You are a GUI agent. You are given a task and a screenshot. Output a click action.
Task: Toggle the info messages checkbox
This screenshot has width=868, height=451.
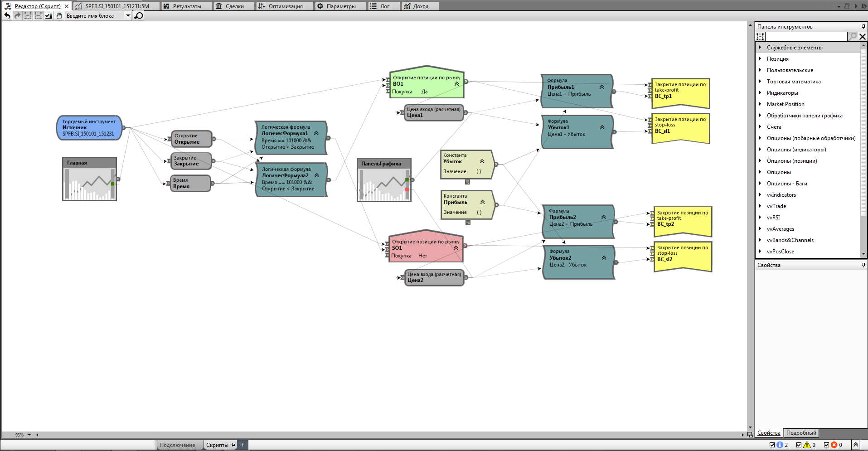pos(772,445)
